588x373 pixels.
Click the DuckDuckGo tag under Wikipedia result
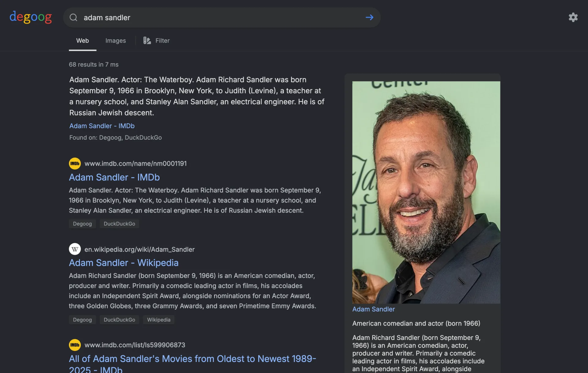point(119,320)
